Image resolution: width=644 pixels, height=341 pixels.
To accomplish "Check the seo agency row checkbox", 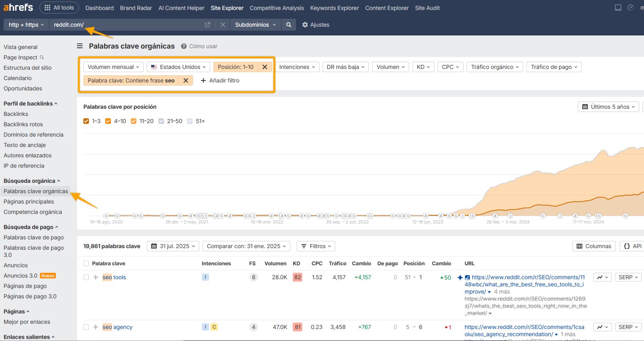I will point(86,327).
